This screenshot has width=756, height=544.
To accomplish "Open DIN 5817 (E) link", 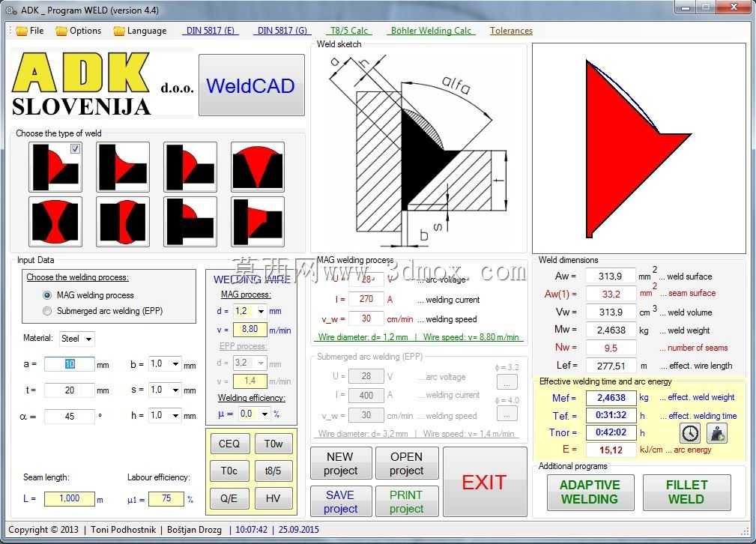I will click(x=211, y=31).
